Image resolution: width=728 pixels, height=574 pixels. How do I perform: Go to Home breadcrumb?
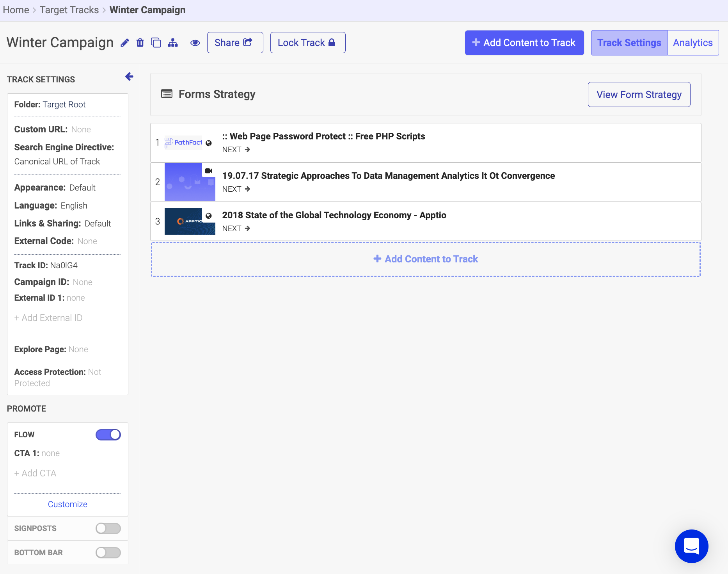coord(16,10)
